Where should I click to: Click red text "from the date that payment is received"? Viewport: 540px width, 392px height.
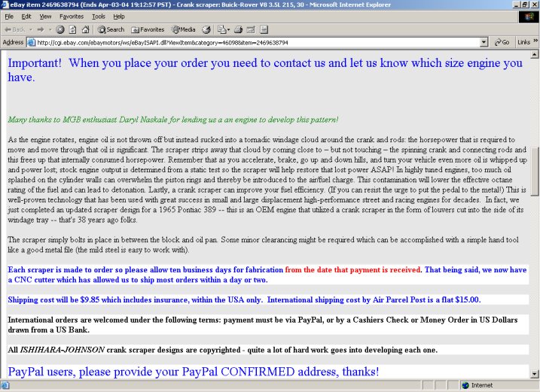[352, 270]
